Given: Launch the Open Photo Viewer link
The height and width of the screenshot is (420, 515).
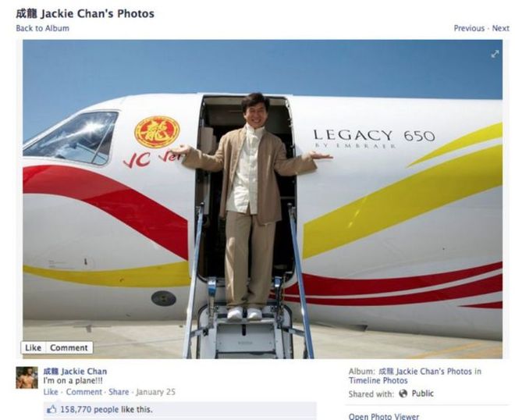Looking at the screenshot, I should coord(384,416).
